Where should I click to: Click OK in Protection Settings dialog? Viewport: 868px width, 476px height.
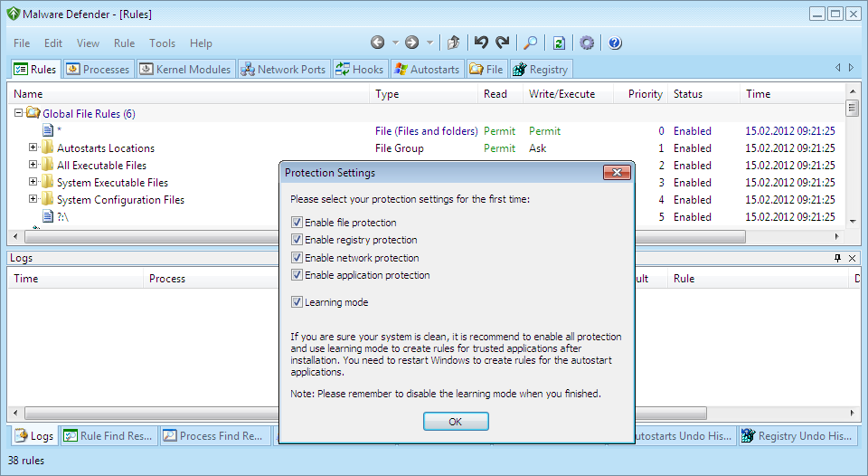[x=456, y=421]
